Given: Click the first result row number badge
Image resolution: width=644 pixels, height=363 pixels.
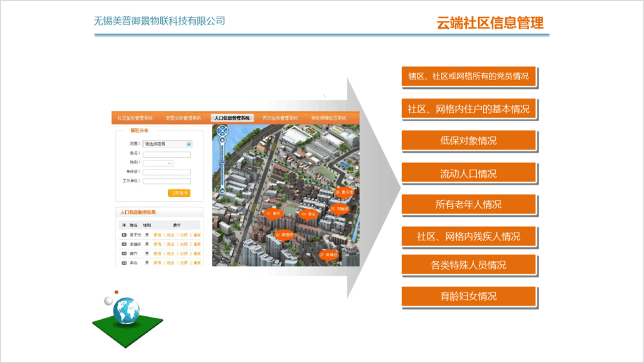Looking at the screenshot, I should 124,235.
